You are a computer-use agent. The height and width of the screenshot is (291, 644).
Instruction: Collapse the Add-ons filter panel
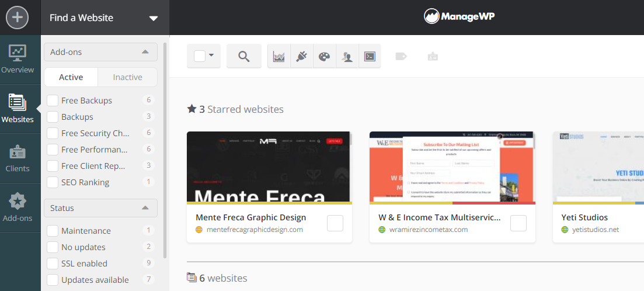tap(100, 52)
